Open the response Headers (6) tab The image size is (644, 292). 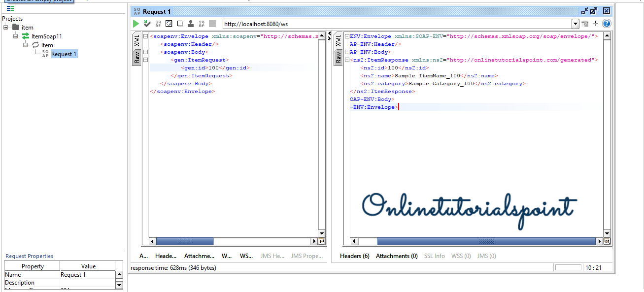point(354,256)
